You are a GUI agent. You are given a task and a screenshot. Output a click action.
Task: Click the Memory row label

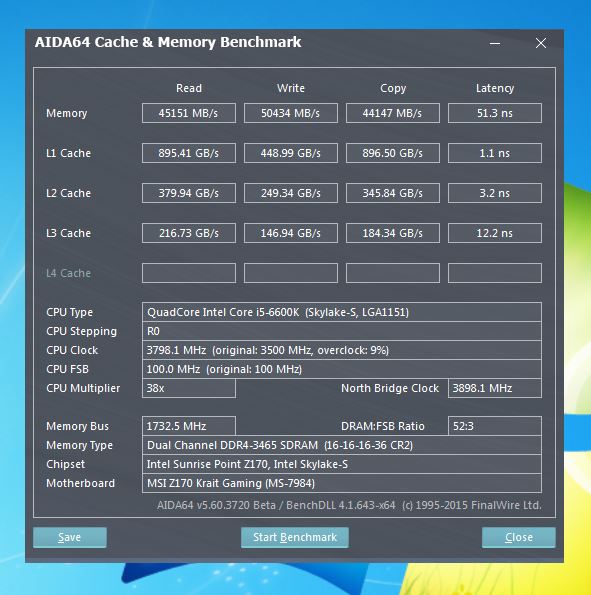point(66,113)
